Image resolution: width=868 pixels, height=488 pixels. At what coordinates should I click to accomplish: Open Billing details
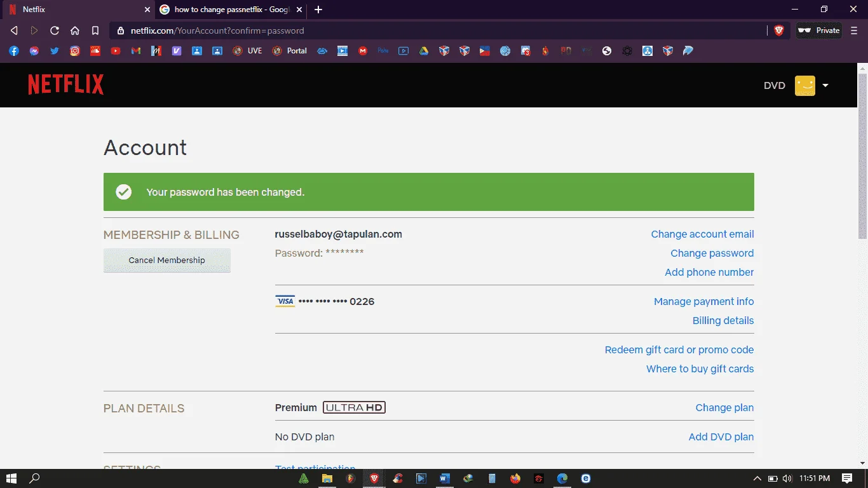723,321
